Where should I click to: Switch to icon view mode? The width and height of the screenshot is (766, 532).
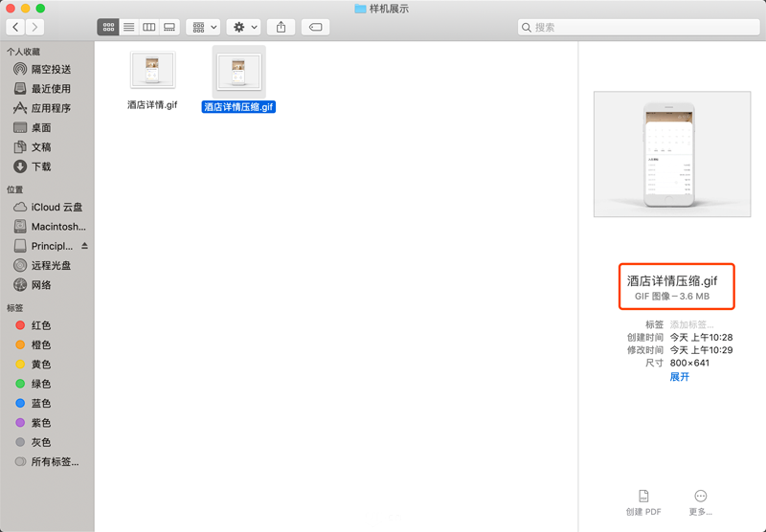coord(108,28)
